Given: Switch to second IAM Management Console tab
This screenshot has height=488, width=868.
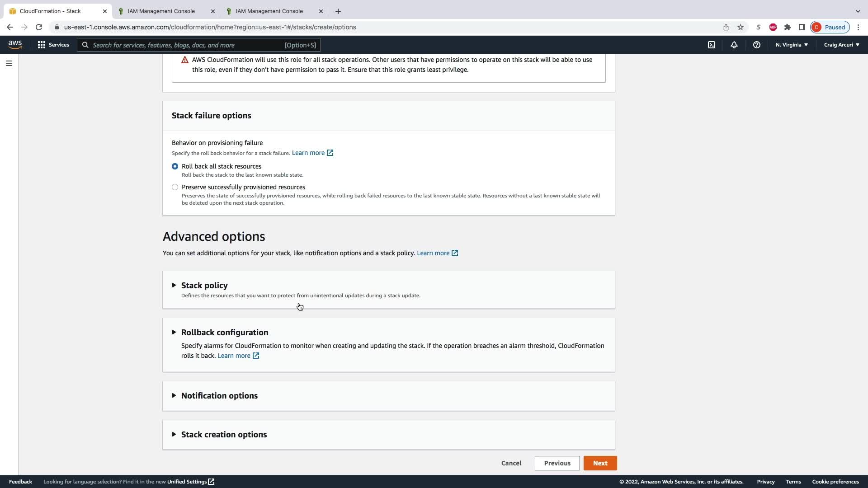Looking at the screenshot, I should [269, 11].
